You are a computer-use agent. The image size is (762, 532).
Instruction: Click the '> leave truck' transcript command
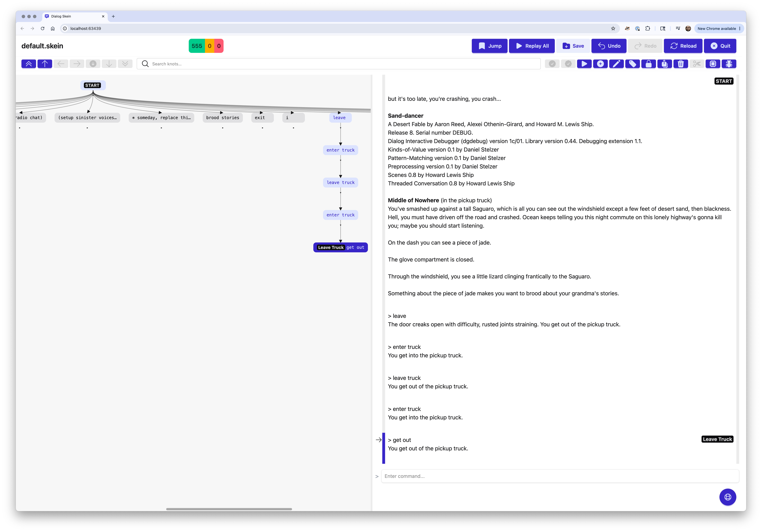pyautogui.click(x=404, y=378)
